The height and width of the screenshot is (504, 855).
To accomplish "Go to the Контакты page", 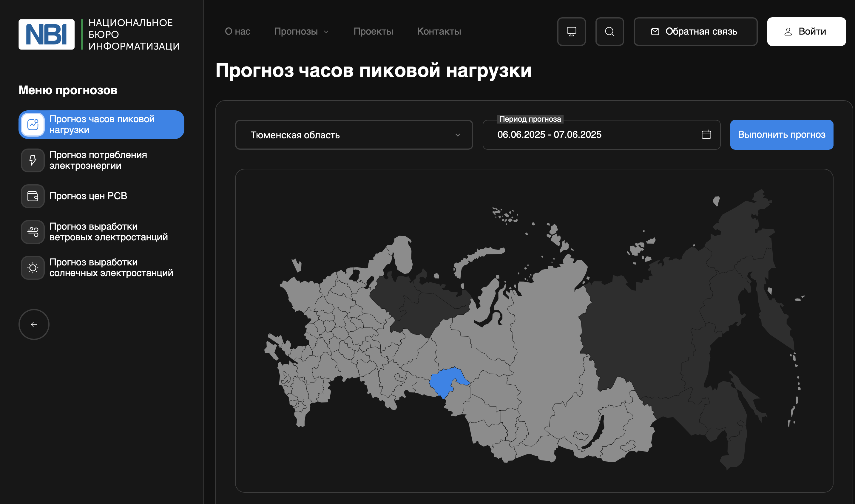I will pyautogui.click(x=439, y=32).
